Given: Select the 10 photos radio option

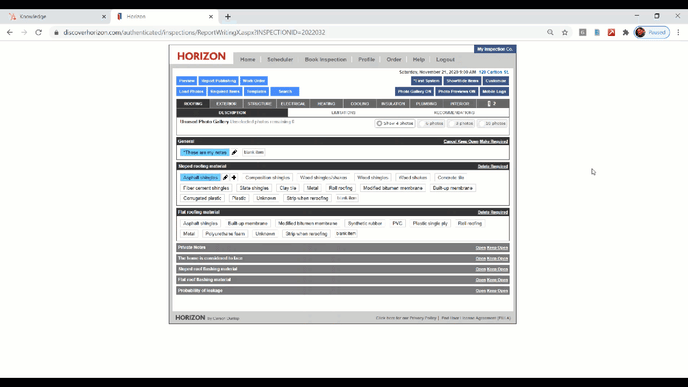Looking at the screenshot, I should pos(492,124).
